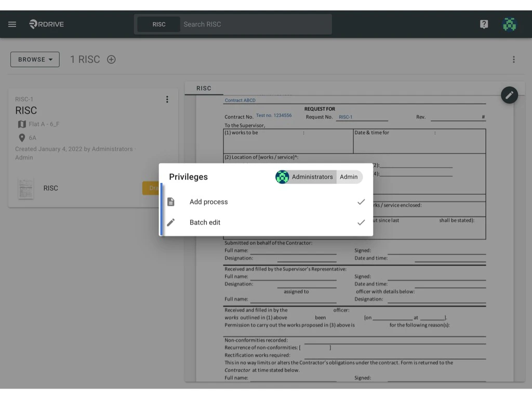Click 'Flat A - 6_F' location text
This screenshot has height=399, width=532.
[x=44, y=124]
